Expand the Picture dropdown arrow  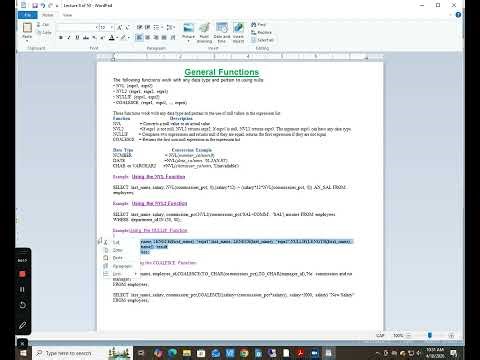[x=188, y=41]
